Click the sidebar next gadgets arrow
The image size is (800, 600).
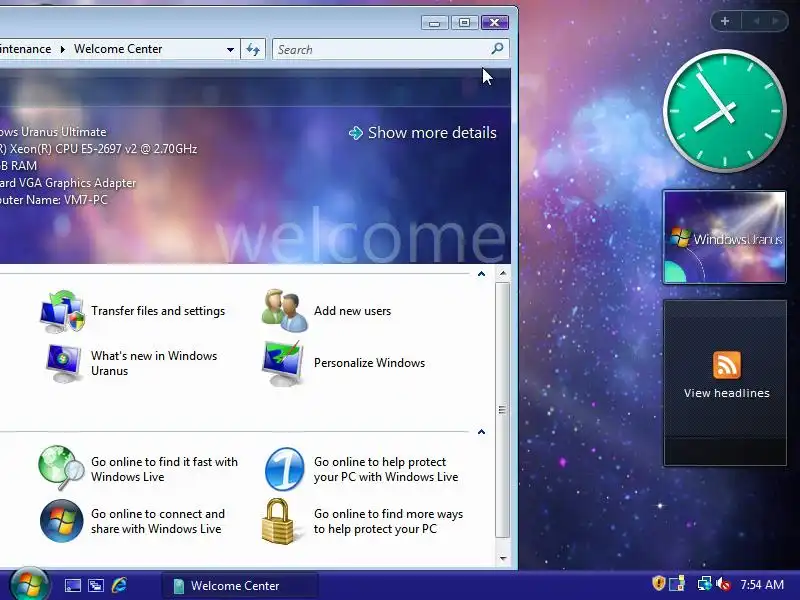click(x=776, y=21)
